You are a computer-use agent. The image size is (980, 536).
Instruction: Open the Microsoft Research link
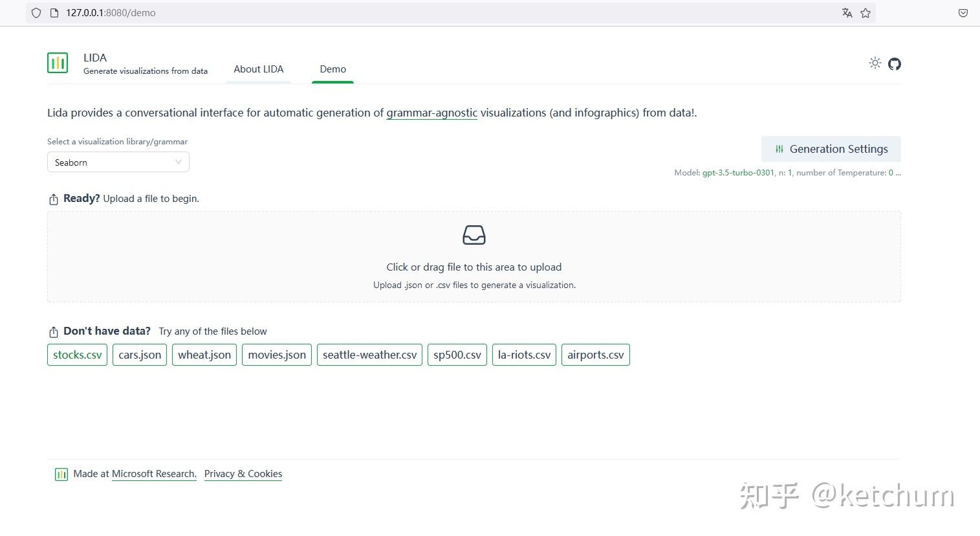click(x=154, y=474)
